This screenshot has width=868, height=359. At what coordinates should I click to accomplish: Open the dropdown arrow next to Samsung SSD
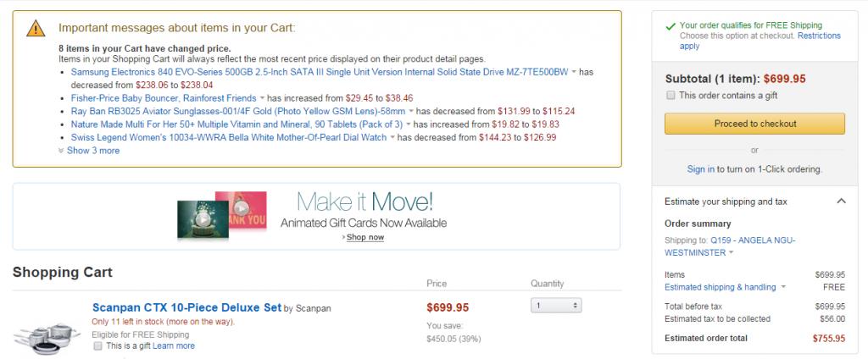click(x=574, y=72)
